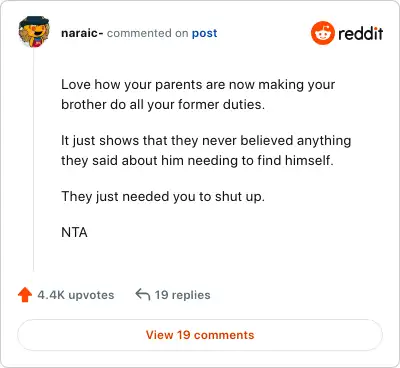Click the reply arrow icon
Screen dimensions: 400x368
[x=143, y=294]
